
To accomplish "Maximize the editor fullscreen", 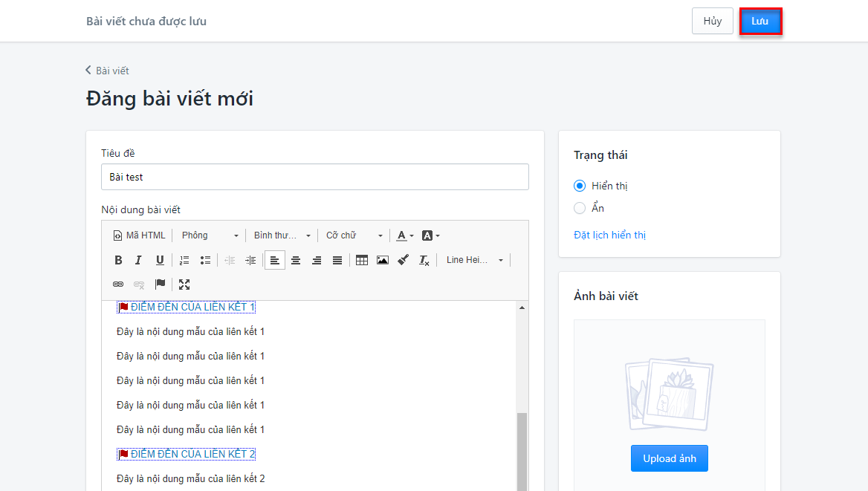I will tap(184, 284).
